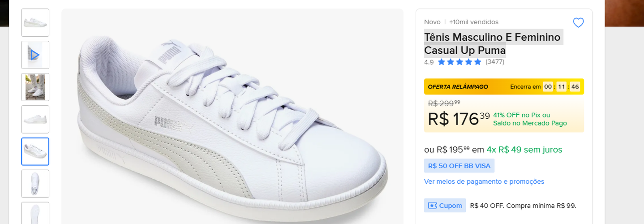Viewport: 644px width, 224px height.
Task: Click '4x R$ 49 sem juros' installment text
Action: click(524, 150)
